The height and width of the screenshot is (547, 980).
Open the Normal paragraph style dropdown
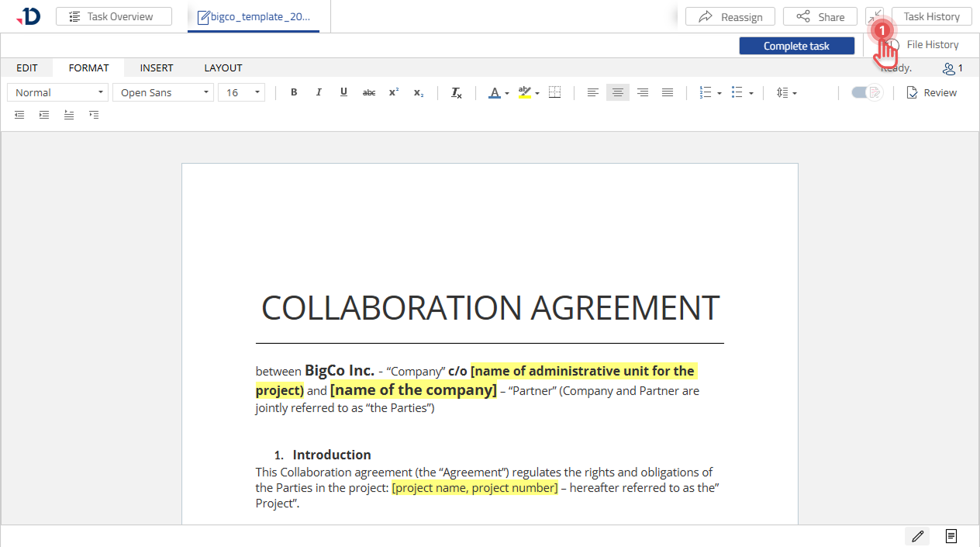(58, 92)
